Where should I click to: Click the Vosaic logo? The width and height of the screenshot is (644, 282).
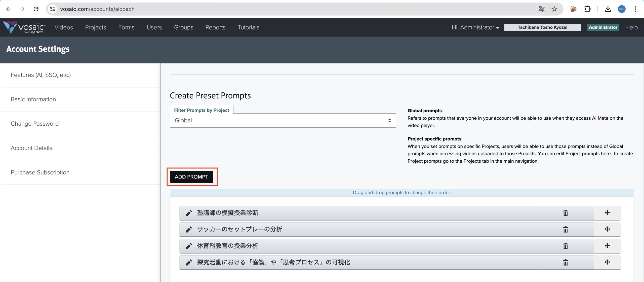(24, 27)
